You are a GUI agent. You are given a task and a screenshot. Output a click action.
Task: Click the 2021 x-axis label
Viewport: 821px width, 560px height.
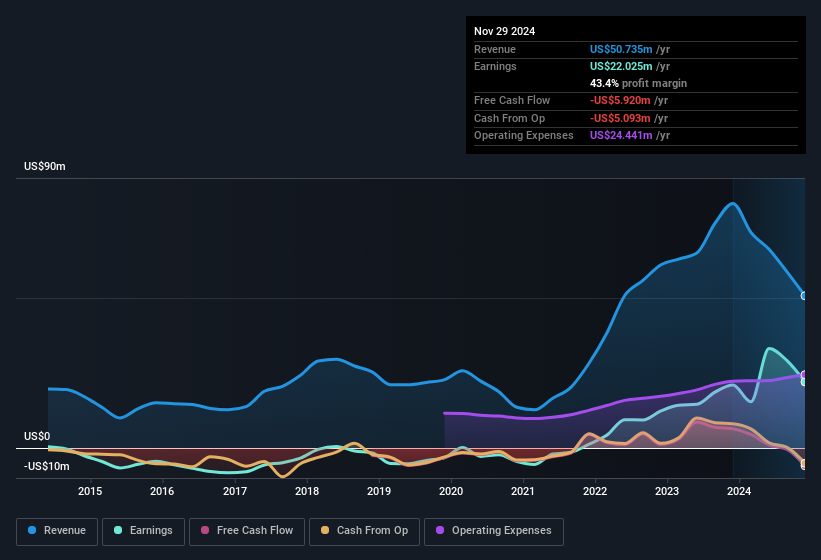(x=523, y=491)
